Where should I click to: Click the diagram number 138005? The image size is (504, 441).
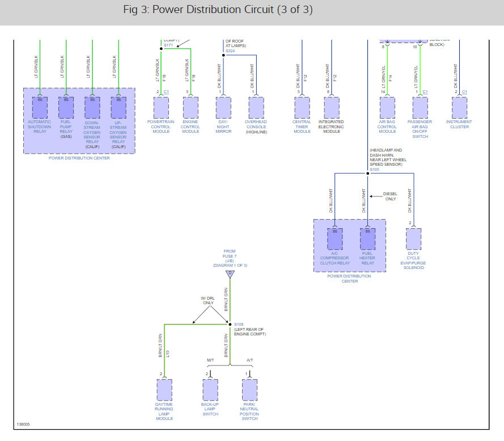pyautogui.click(x=23, y=425)
